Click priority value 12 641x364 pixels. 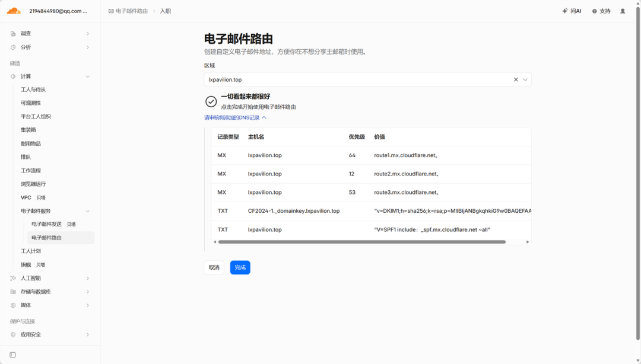click(351, 174)
